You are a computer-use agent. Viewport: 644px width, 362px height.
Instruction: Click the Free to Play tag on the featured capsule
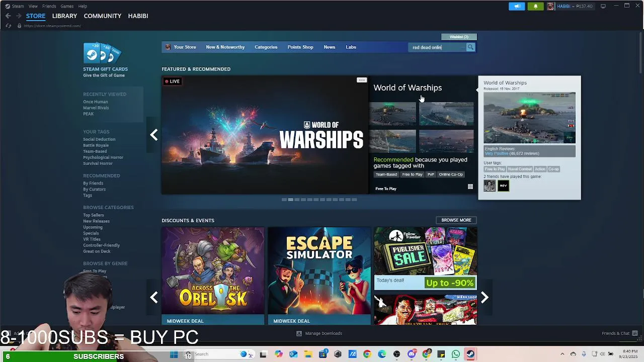[412, 174]
